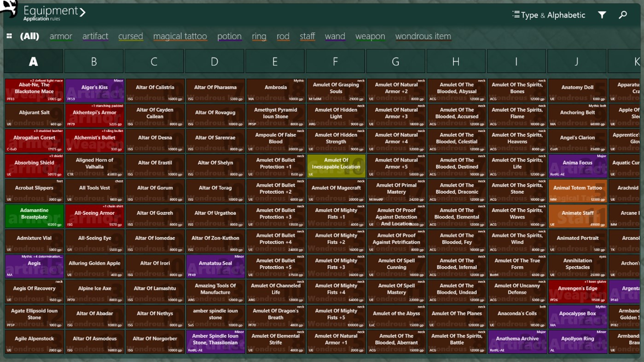Toggle the wand category filter
The width and height of the screenshot is (644, 362).
coord(335,36)
